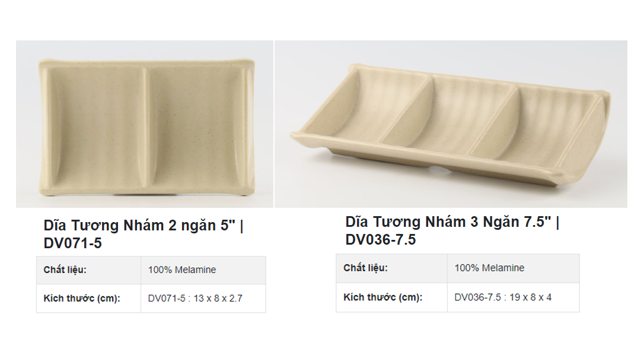Click the "DV071-5 : 13 x 8 x 2.7" cell
644x345 pixels.
pos(195,299)
